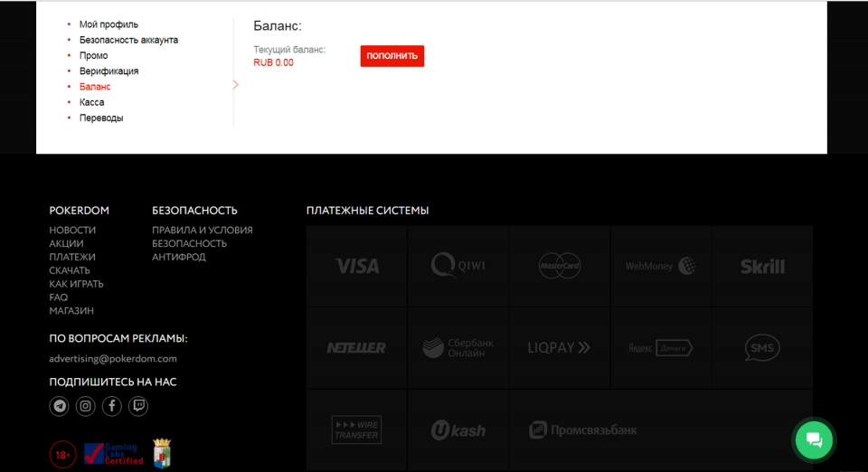Viewport: 868px width, 472px height.
Task: Open the green live chat bubble
Action: coord(813,439)
